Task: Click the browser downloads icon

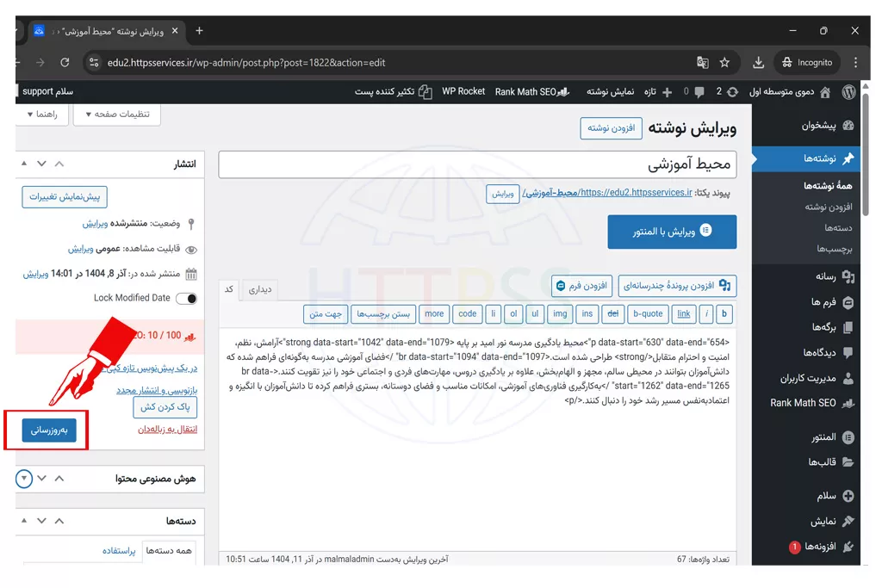Action: (x=758, y=62)
